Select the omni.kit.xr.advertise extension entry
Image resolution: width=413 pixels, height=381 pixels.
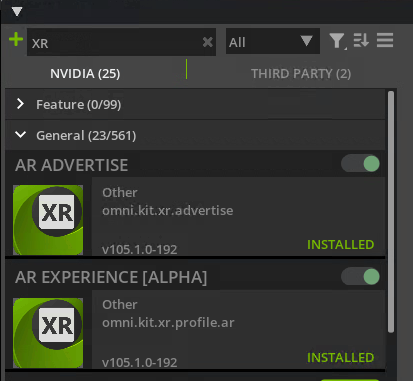click(x=239, y=217)
